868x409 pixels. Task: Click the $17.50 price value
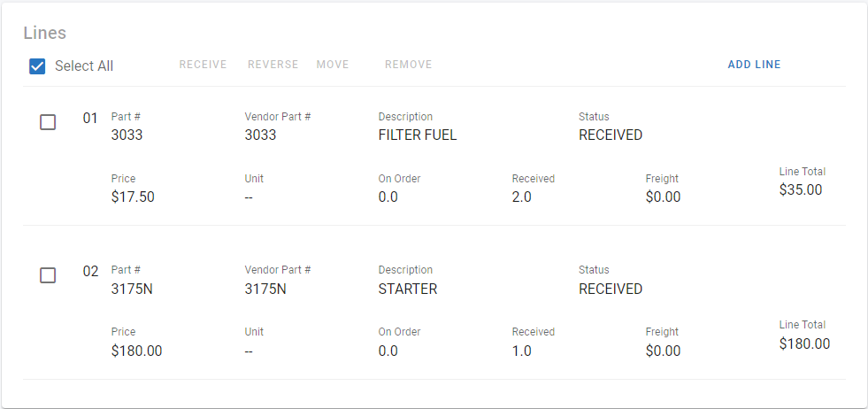(133, 197)
